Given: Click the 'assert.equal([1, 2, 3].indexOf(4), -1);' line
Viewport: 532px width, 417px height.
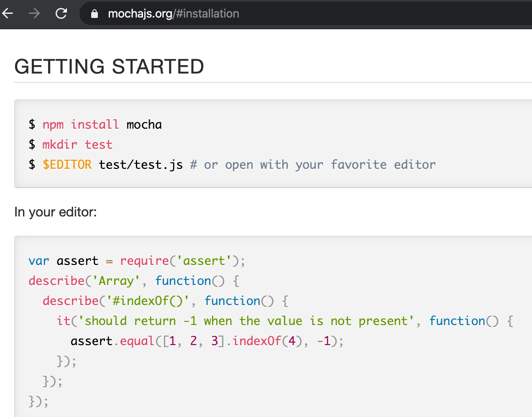Looking at the screenshot, I should click(x=207, y=341).
